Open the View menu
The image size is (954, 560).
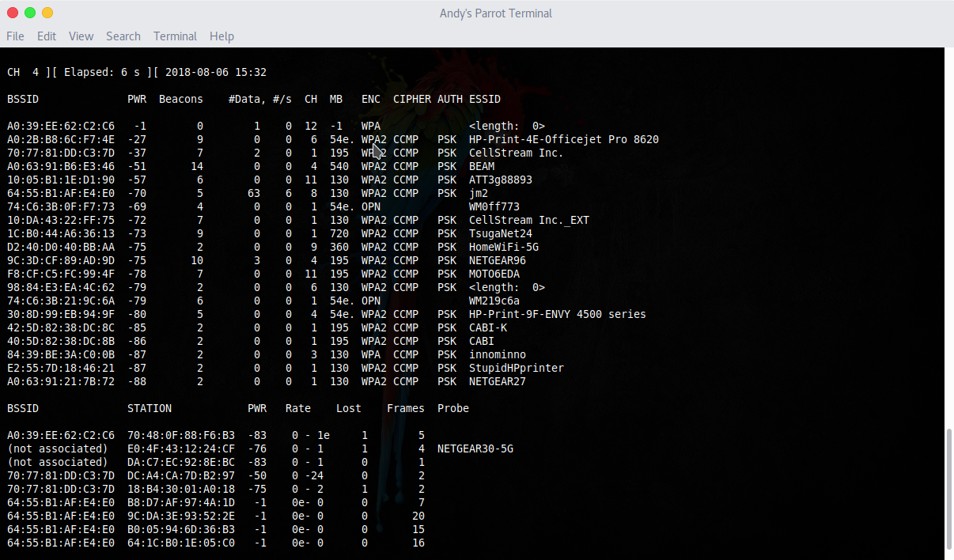pos(81,36)
